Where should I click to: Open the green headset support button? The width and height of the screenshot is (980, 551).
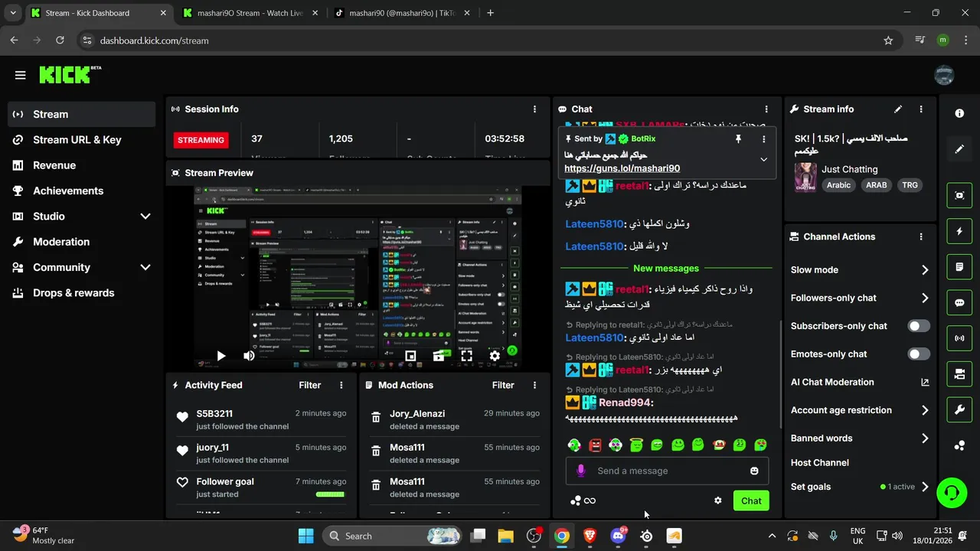tap(952, 492)
